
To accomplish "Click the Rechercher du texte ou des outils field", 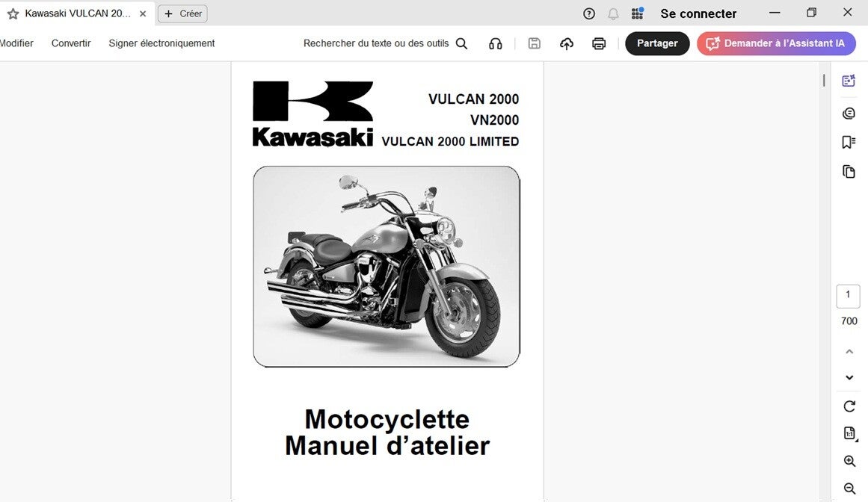I will click(376, 43).
